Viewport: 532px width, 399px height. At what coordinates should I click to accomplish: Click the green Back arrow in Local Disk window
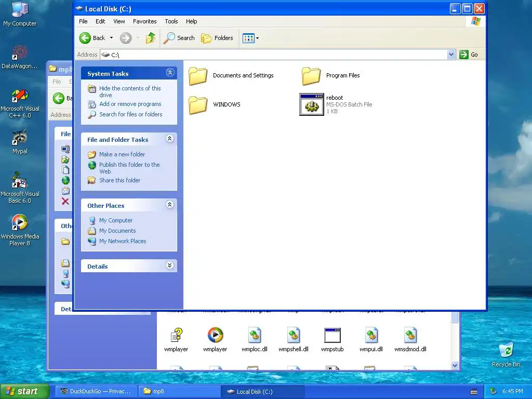coord(85,38)
